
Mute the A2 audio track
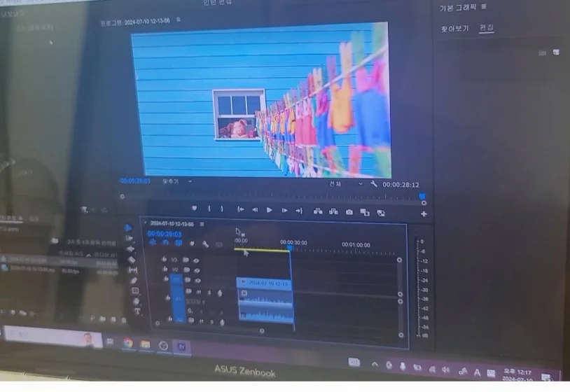[201, 321]
